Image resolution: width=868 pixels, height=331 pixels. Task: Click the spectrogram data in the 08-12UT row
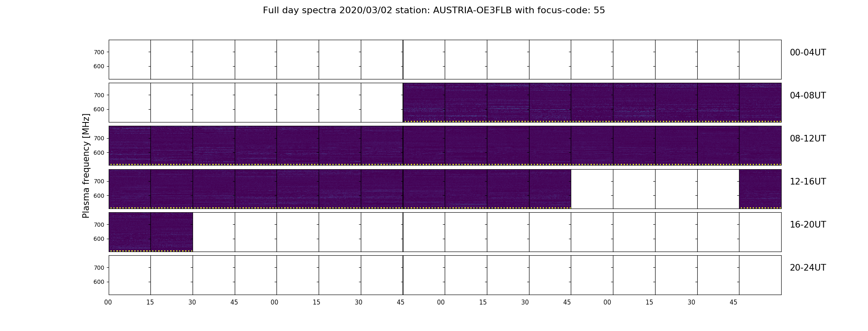[445, 146]
